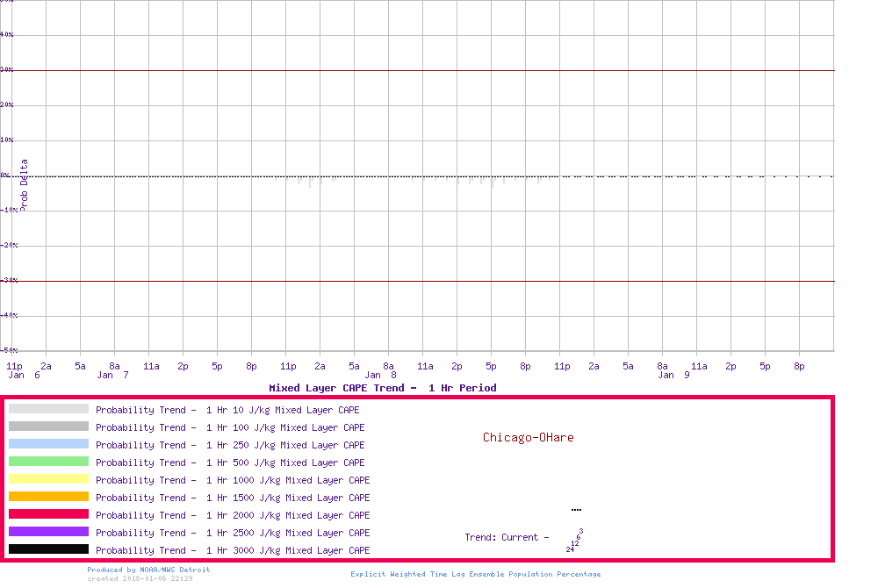Click the orange 1500 J/kg CAPE swatch

click(x=48, y=497)
